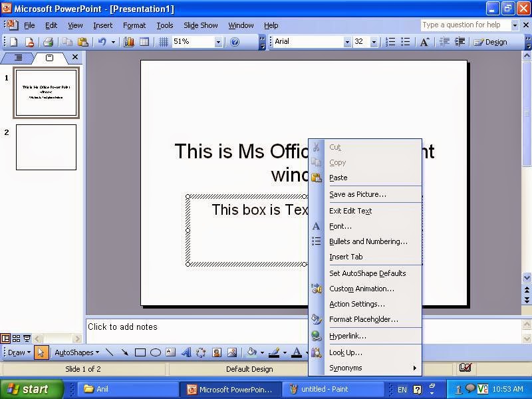Select blank slide 2 thumbnail

coord(46,147)
